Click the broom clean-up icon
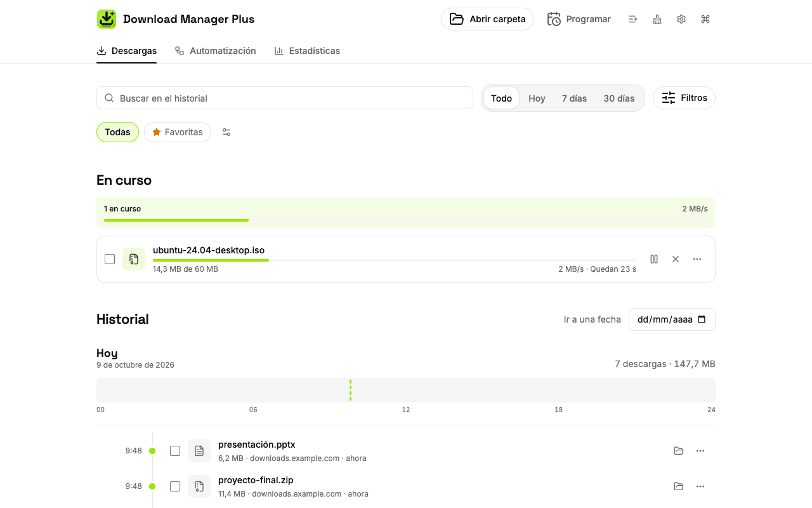Viewport: 812px width, 508px height. point(657,19)
